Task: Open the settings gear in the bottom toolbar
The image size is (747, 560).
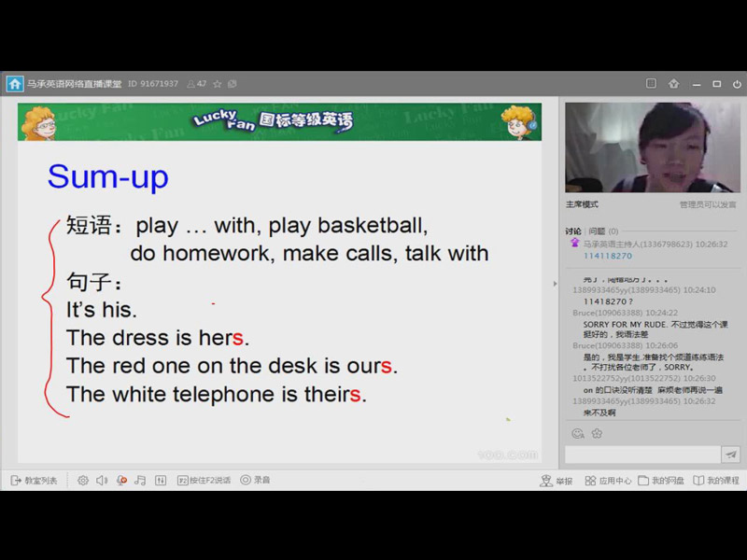Action: click(83, 480)
